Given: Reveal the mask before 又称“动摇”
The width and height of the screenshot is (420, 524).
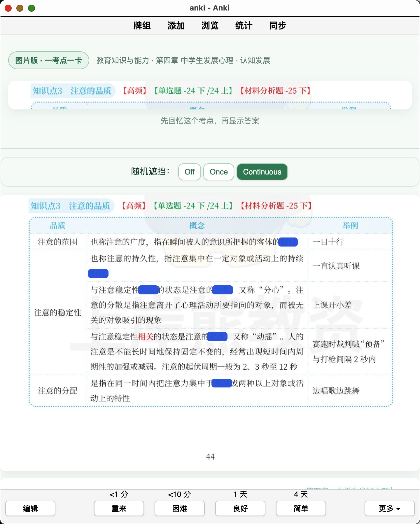Looking at the screenshot, I should click(217, 336).
